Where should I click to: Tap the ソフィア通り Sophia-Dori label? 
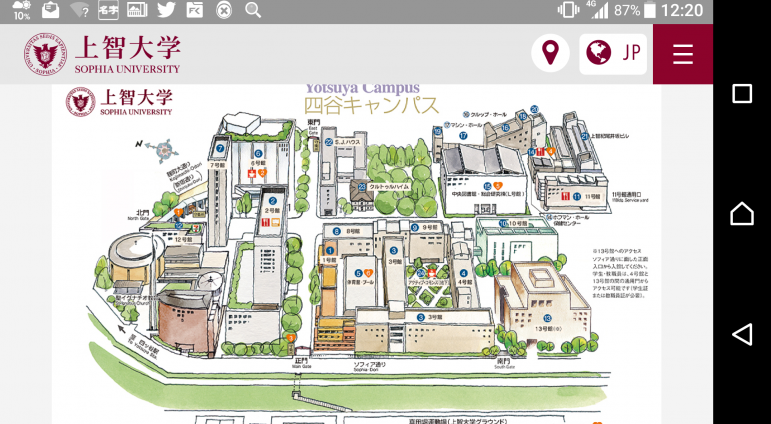tap(370, 366)
